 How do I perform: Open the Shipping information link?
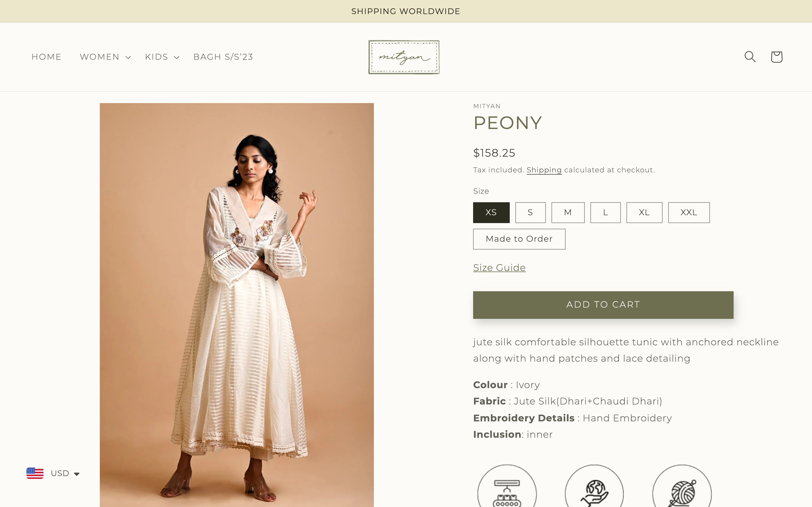(x=544, y=170)
